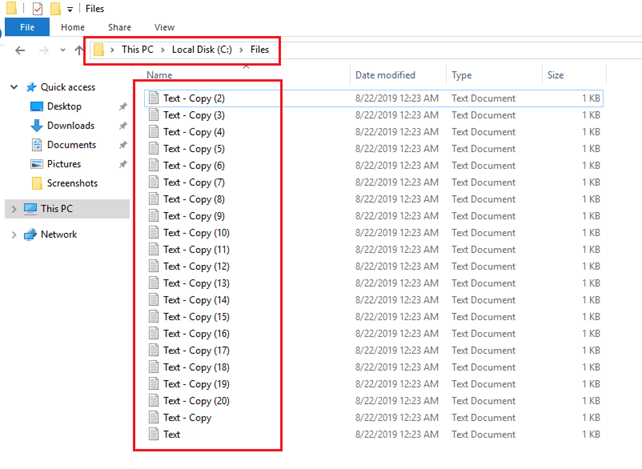Click the file icon of Text - Copy (3)
This screenshot has width=642, height=469.
tap(154, 115)
